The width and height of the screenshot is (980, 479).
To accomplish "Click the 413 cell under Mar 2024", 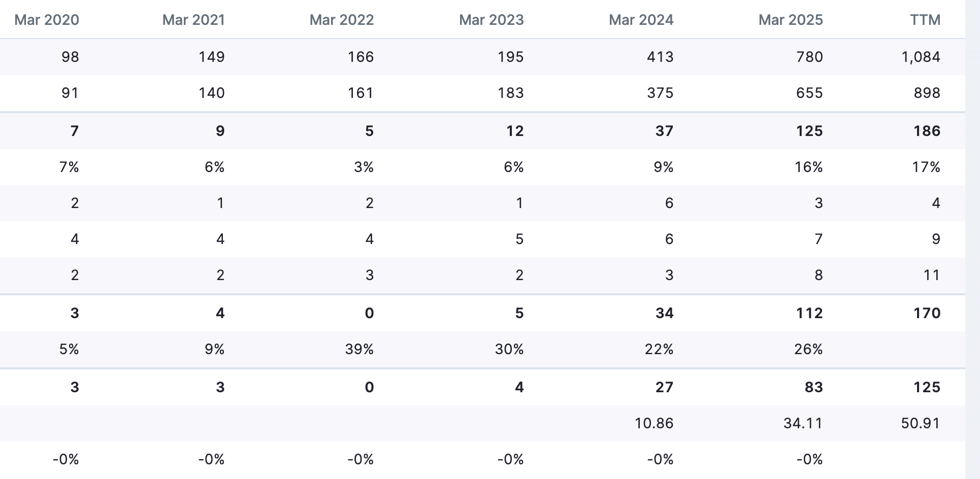I will 660,56.
